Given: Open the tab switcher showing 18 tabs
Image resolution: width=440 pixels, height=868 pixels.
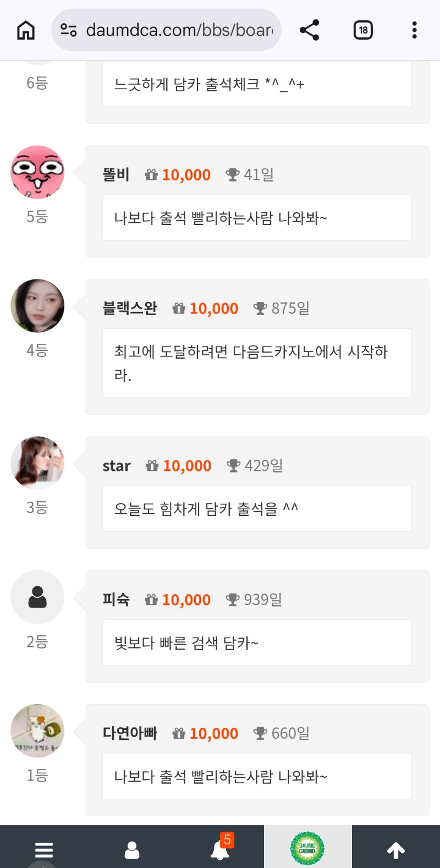Looking at the screenshot, I should [363, 30].
